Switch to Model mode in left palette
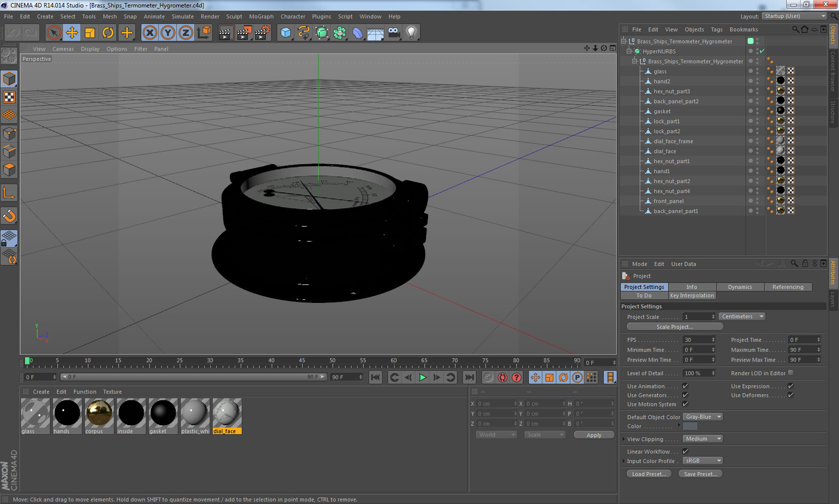This screenshot has height=504, width=839. coord(9,79)
